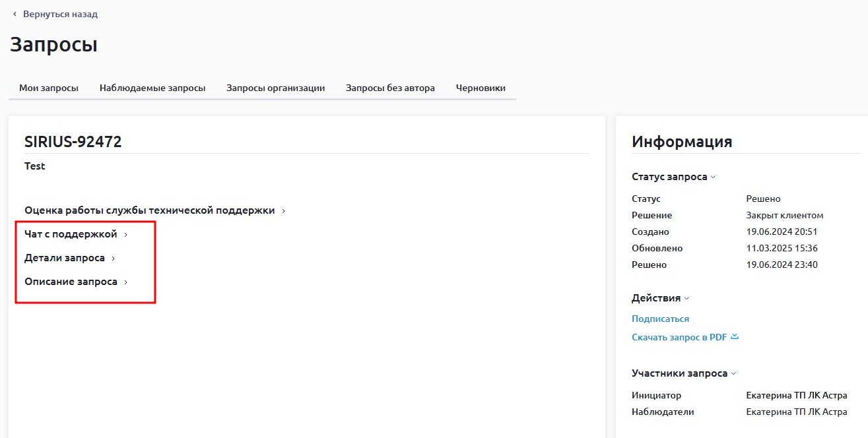Expand the Детали запроса section
The image size is (868, 438).
click(x=65, y=258)
